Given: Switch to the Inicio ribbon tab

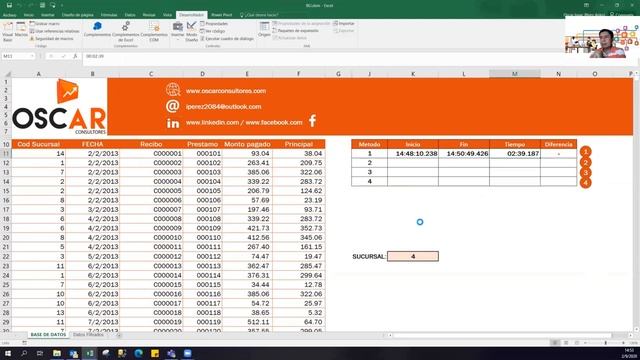Looking at the screenshot, I should click(29, 15).
